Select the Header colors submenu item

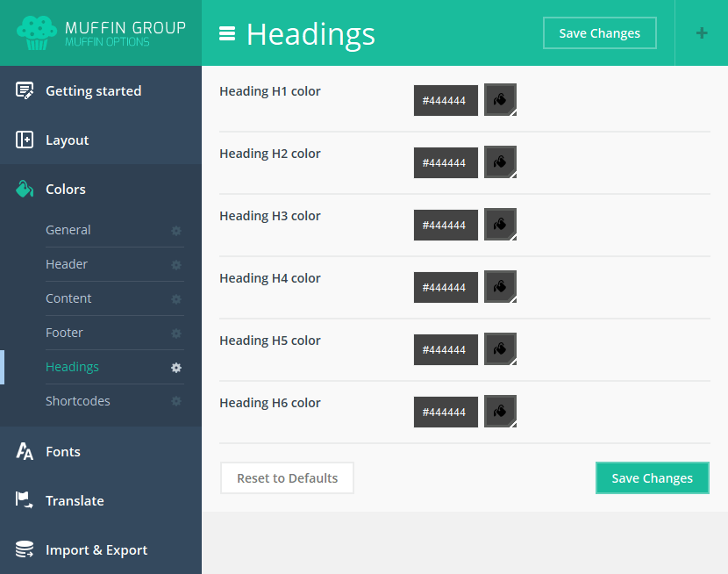(x=67, y=264)
